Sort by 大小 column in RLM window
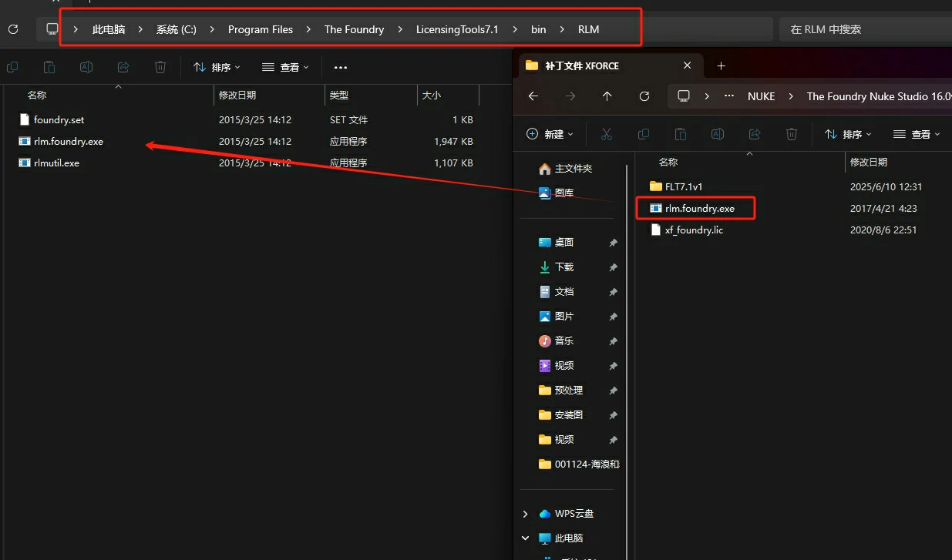Image resolution: width=952 pixels, height=560 pixels. pos(432,96)
